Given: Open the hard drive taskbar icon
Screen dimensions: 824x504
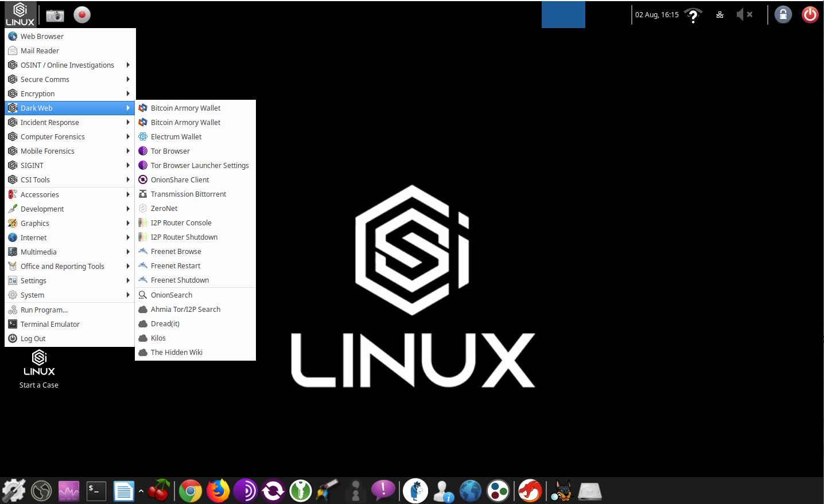Looking at the screenshot, I should click(x=590, y=491).
